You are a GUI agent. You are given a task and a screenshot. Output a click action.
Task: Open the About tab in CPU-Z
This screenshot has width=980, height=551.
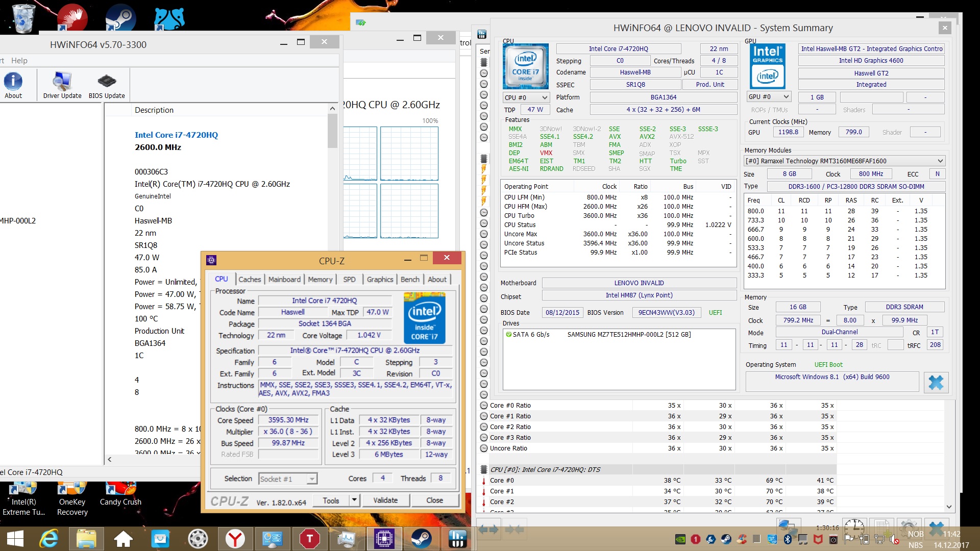pyautogui.click(x=437, y=280)
